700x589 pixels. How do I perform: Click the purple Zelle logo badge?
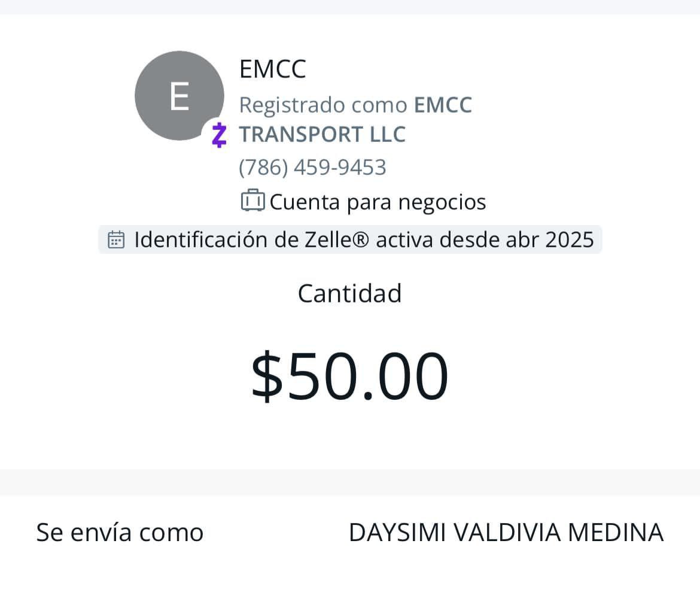coord(220,135)
